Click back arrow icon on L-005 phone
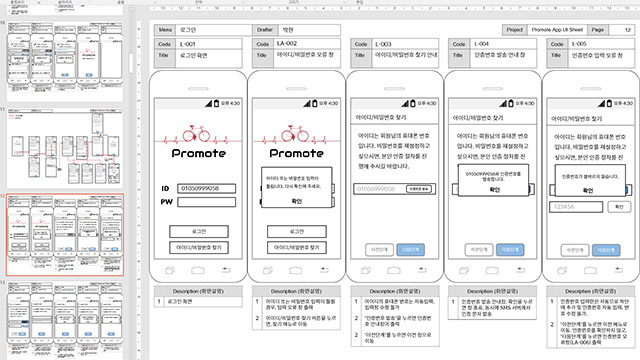The width and height of the screenshot is (640, 360). pyautogui.click(x=619, y=270)
